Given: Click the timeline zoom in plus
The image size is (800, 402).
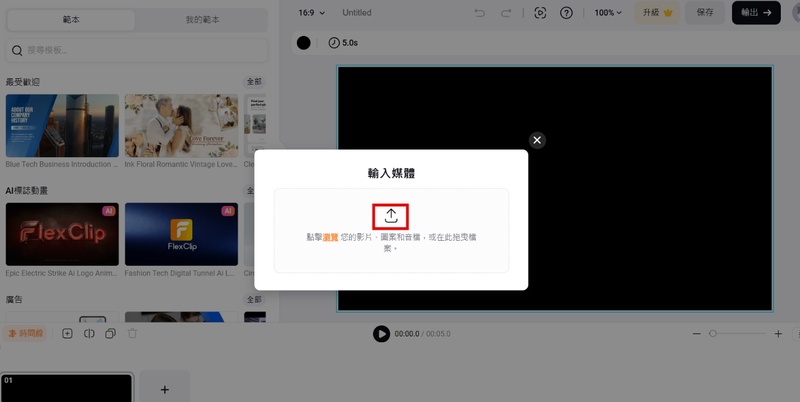Looking at the screenshot, I should point(778,334).
